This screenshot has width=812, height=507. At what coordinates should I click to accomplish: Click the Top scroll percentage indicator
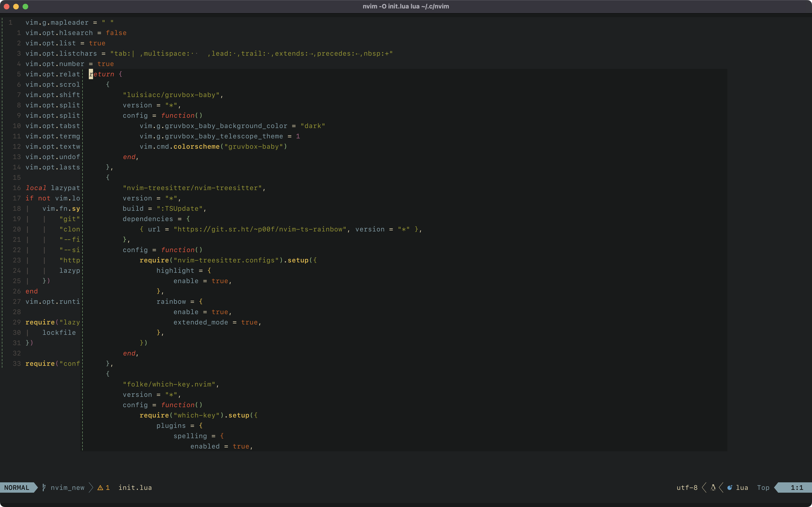(763, 487)
